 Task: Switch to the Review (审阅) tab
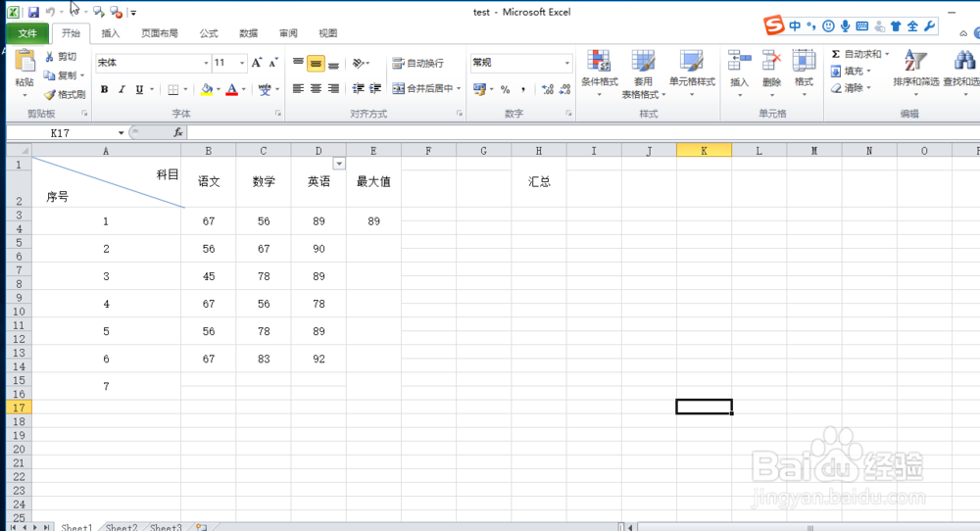(288, 33)
